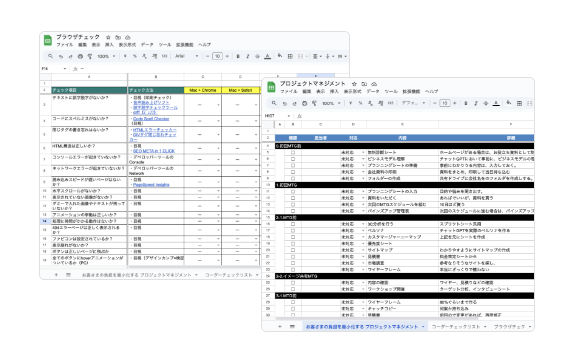Open the Code Spell Checker link

pos(151,119)
